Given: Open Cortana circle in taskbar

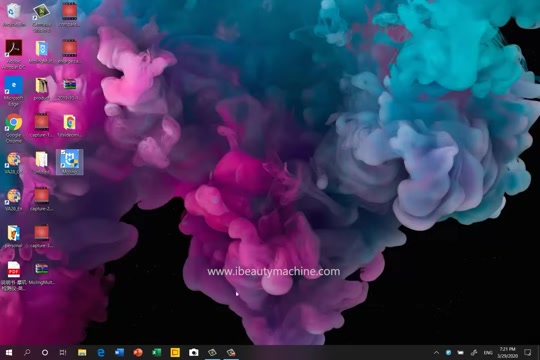Looking at the screenshot, I should tap(45, 352).
